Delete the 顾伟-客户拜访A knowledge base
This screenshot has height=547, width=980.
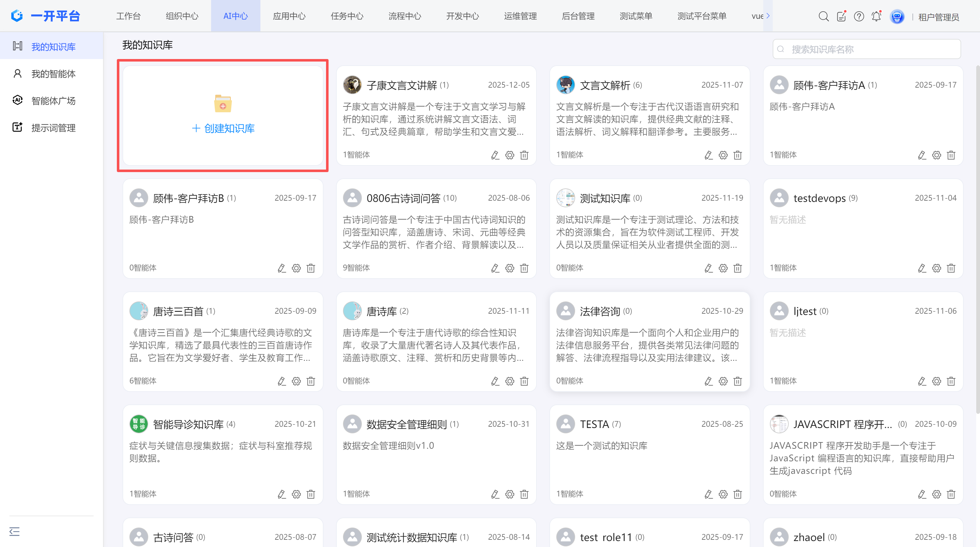coord(951,155)
